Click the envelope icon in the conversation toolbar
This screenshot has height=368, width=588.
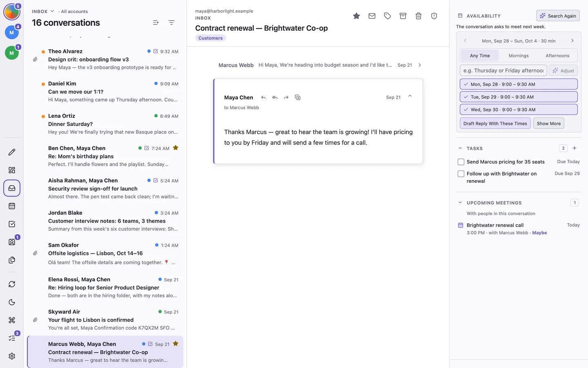coord(372,16)
